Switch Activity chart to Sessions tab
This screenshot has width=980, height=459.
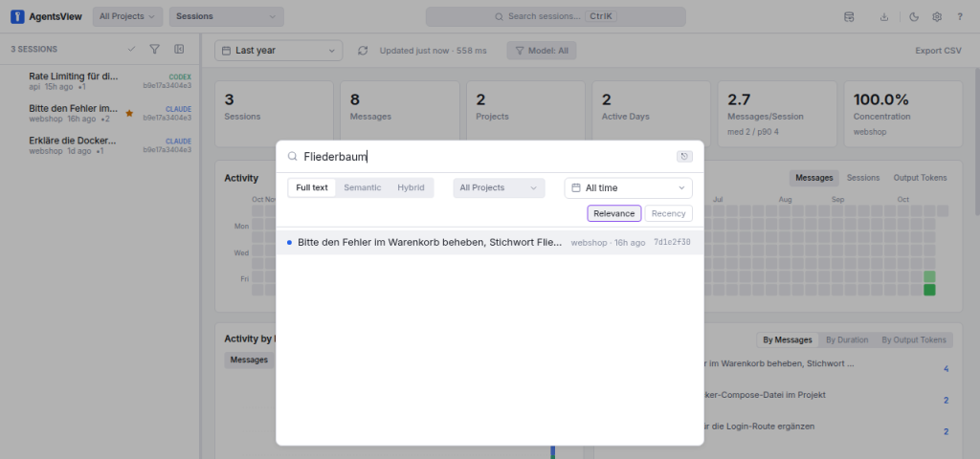point(863,178)
